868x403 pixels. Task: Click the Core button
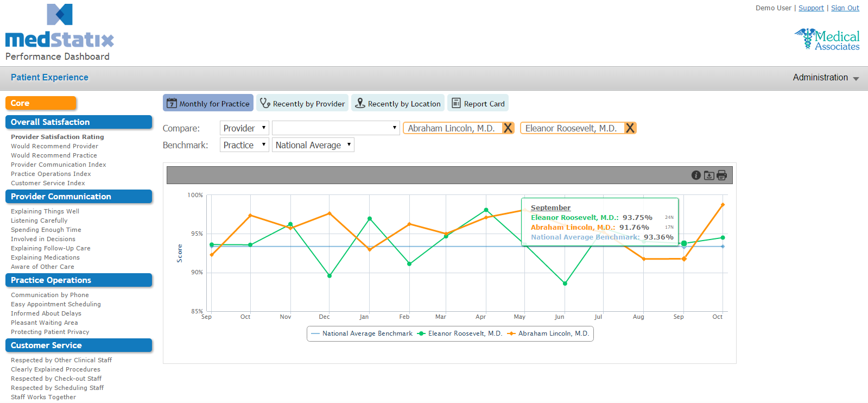pyautogui.click(x=41, y=103)
